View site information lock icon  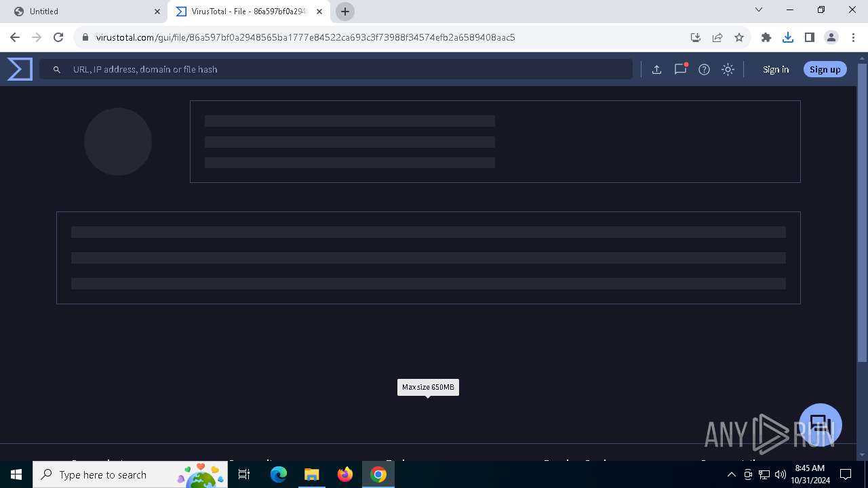tap(85, 37)
